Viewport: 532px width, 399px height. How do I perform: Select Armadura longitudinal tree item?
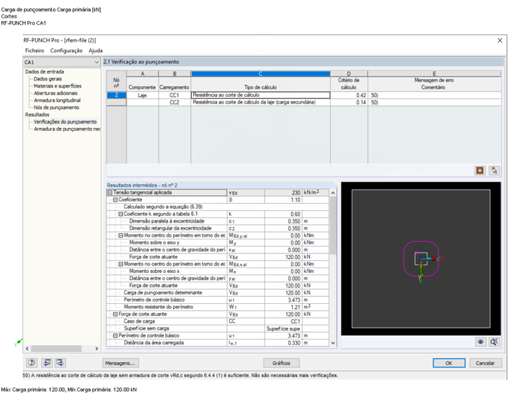pos(57,100)
